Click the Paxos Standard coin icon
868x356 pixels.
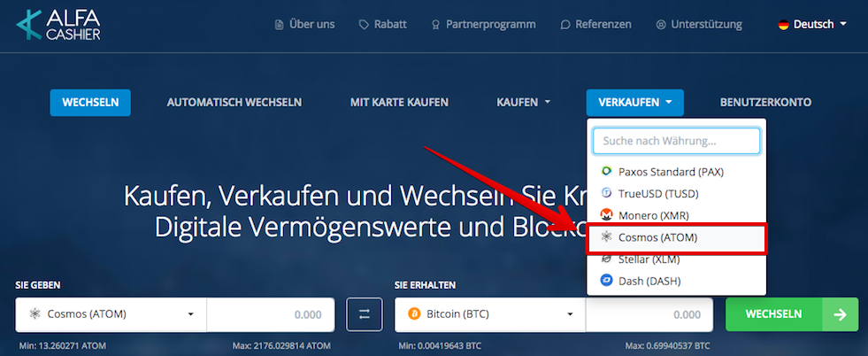[607, 172]
